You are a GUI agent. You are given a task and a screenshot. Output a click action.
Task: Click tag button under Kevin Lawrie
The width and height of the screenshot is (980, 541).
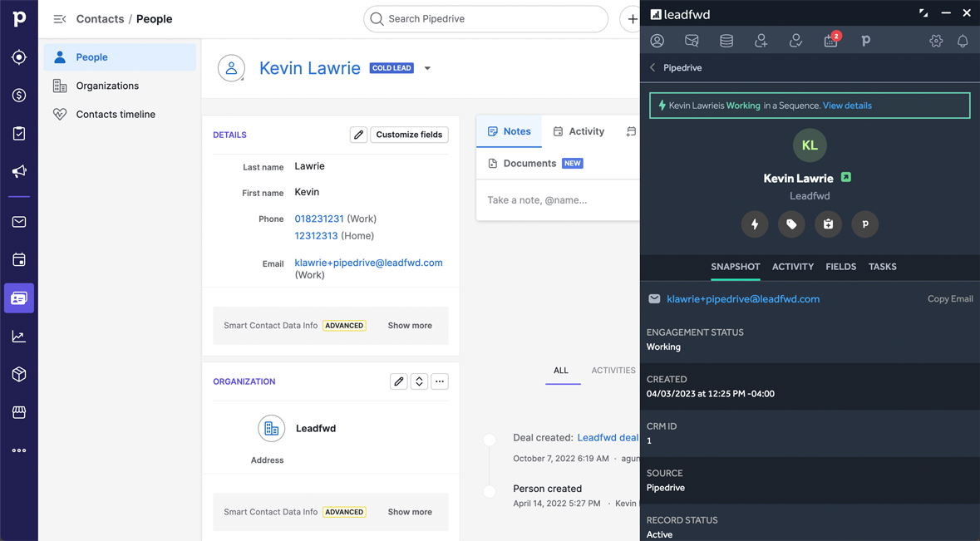(791, 224)
